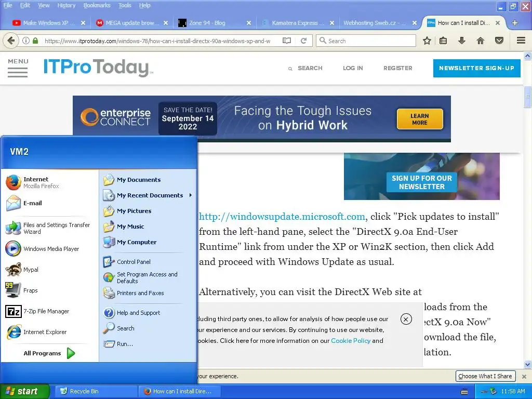Open the History menu
This screenshot has height=399, width=532.
pos(66,5)
